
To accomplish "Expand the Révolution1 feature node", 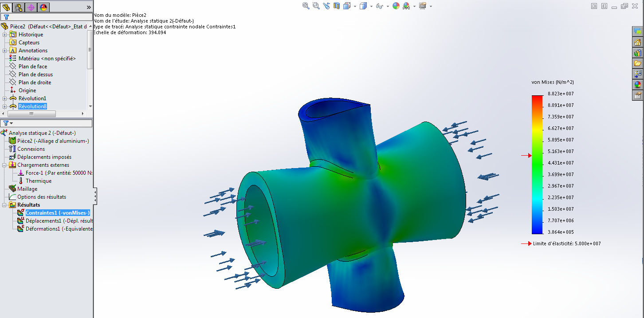I will coord(5,98).
